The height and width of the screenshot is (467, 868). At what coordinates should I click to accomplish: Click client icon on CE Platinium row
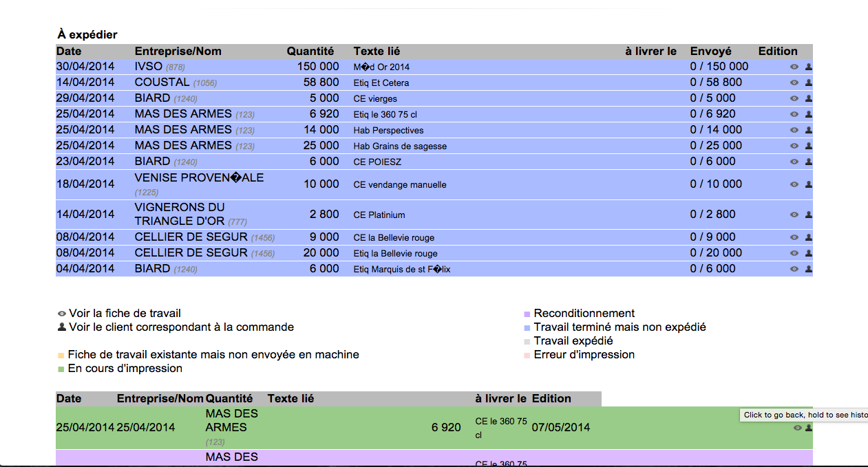click(x=809, y=215)
